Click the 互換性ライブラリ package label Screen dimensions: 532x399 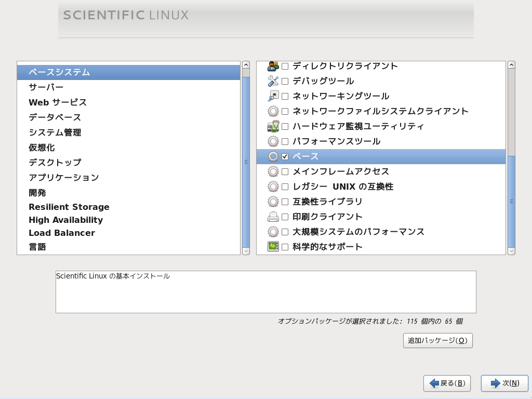(327, 202)
